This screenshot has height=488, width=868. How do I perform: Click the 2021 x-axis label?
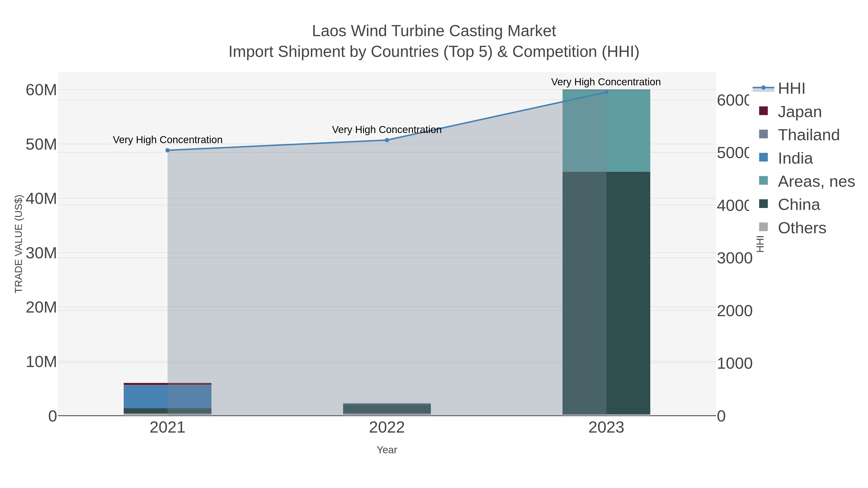pos(168,428)
